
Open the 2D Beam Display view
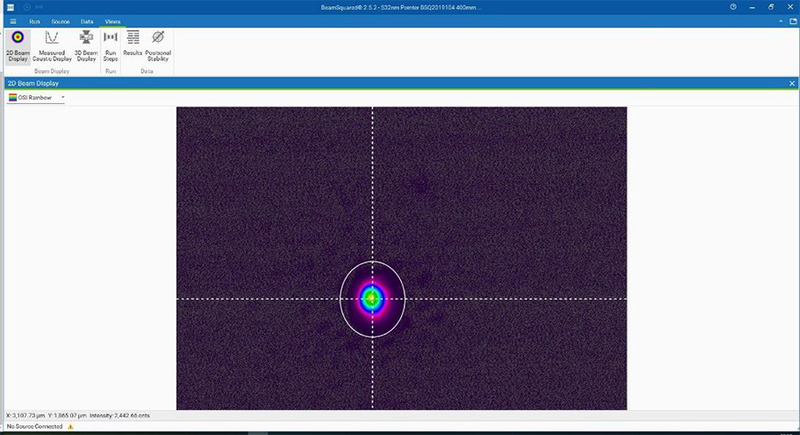click(x=17, y=47)
